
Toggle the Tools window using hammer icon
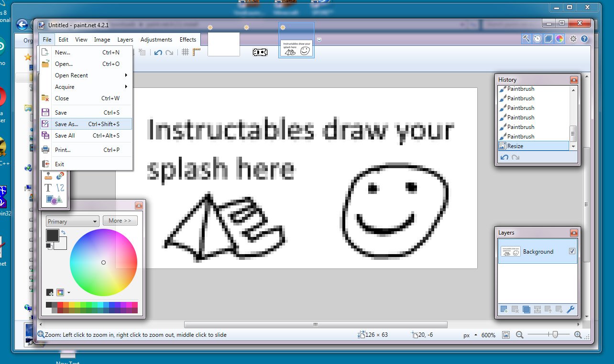click(x=526, y=39)
